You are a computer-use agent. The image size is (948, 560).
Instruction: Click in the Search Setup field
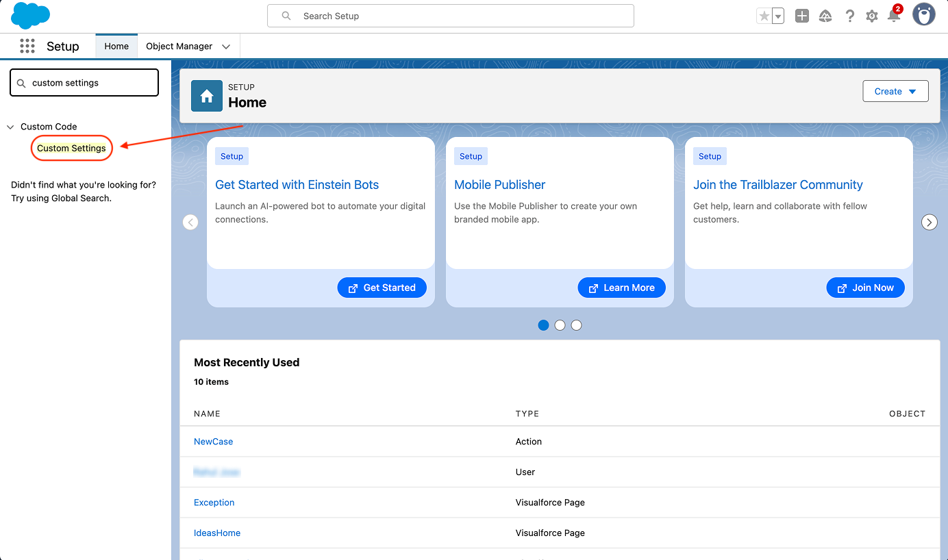(x=450, y=16)
